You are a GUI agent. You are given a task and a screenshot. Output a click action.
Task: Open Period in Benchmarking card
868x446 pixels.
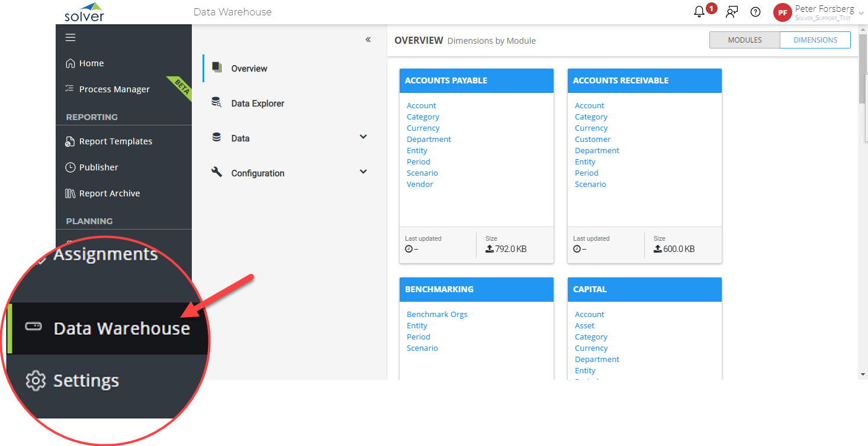point(419,337)
